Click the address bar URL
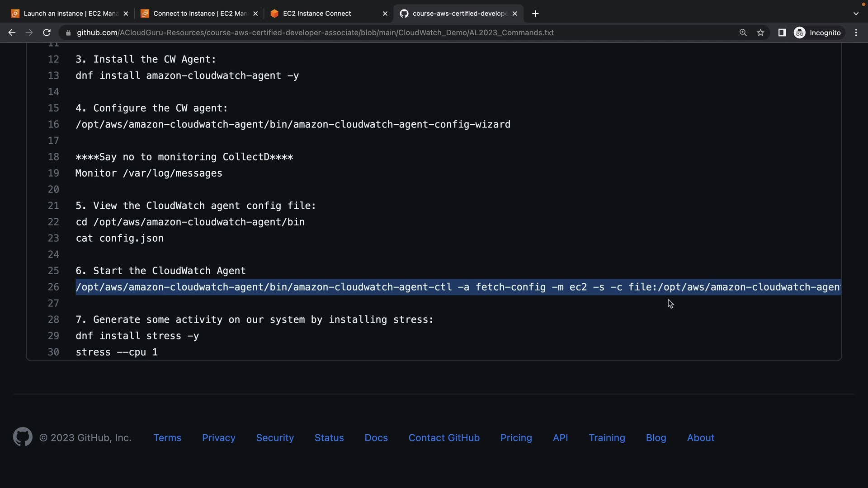 [315, 33]
